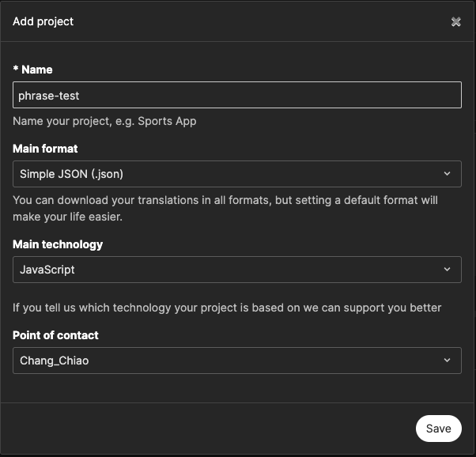Click the 'which technology' help text
This screenshot has height=457, width=476.
227,307
